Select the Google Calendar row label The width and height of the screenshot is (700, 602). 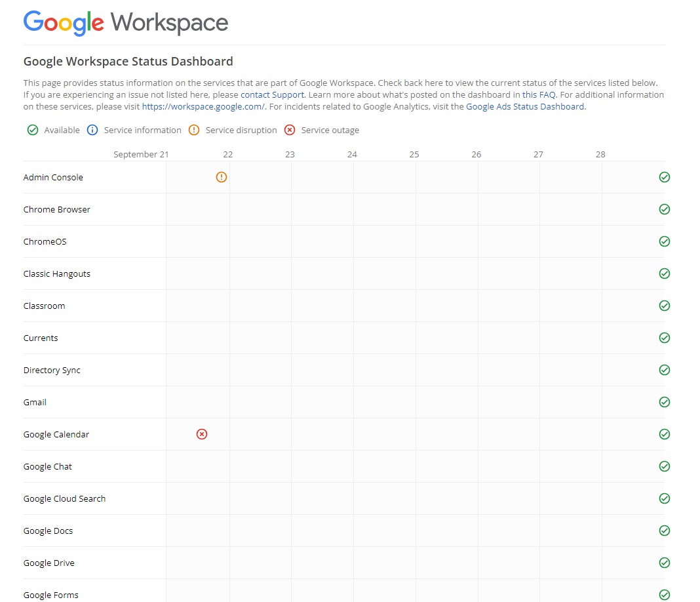pyautogui.click(x=56, y=435)
